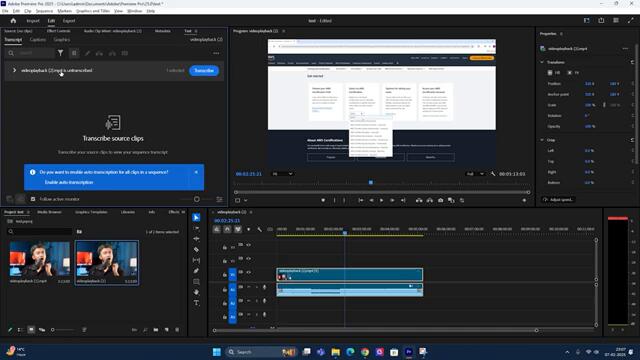Expand the untranscribed videoplayback clip row
The image size is (640, 360).
point(14,70)
